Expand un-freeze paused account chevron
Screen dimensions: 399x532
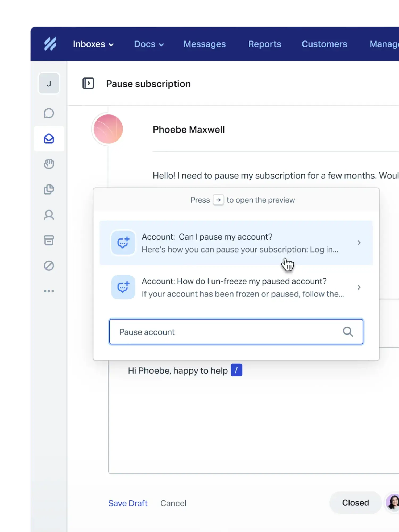pyautogui.click(x=359, y=287)
